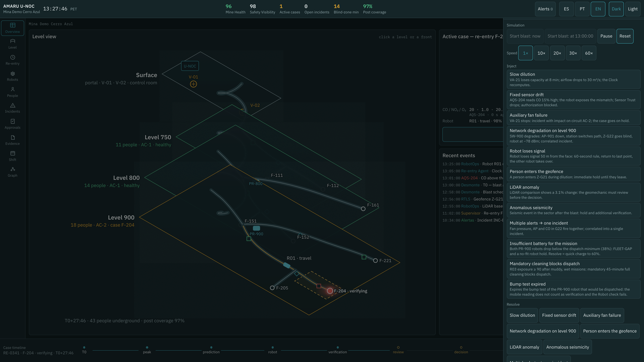This screenshot has width=644, height=362.
Task: Switch language to ES
Action: pos(567,9)
